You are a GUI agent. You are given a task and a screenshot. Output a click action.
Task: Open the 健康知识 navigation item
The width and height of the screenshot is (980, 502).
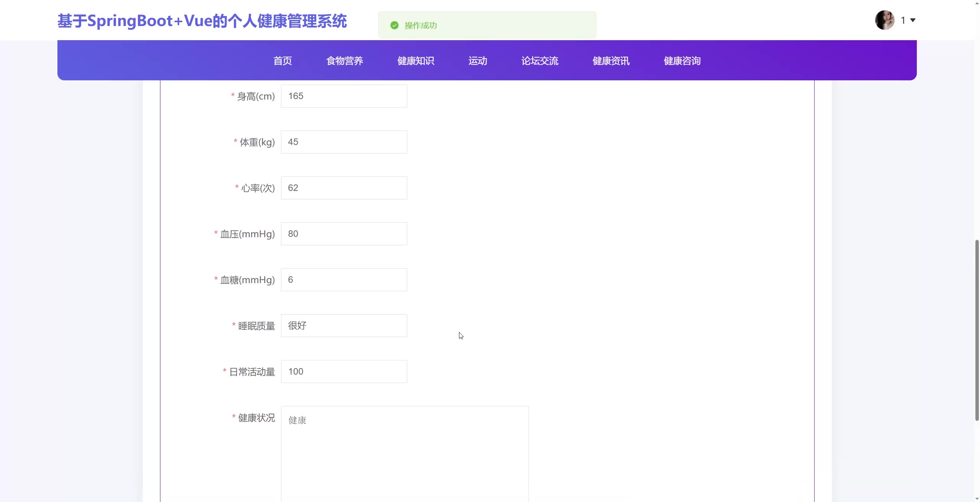pos(416,61)
